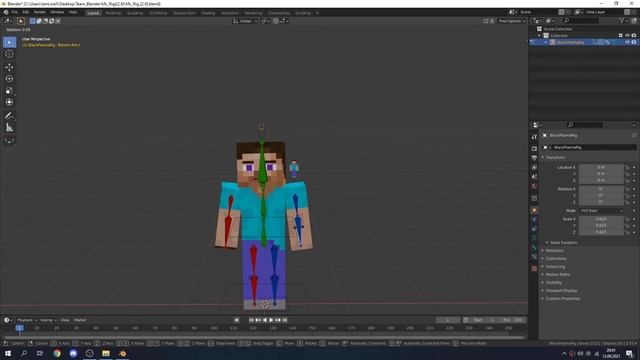This screenshot has width=640, height=360.
Task: Open the rotation Mode XYZ Euler dropdown
Action: click(601, 211)
